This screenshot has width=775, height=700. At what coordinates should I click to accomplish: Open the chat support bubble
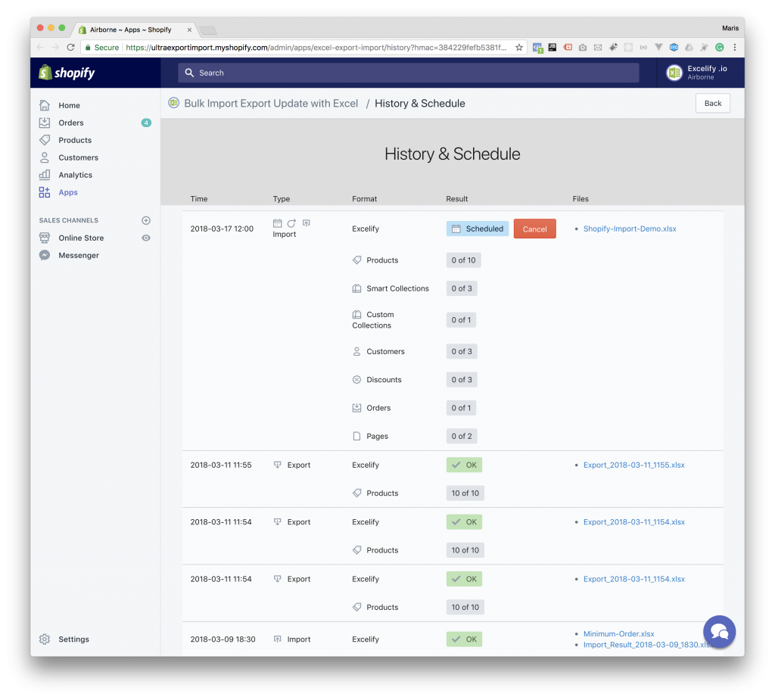tap(719, 631)
